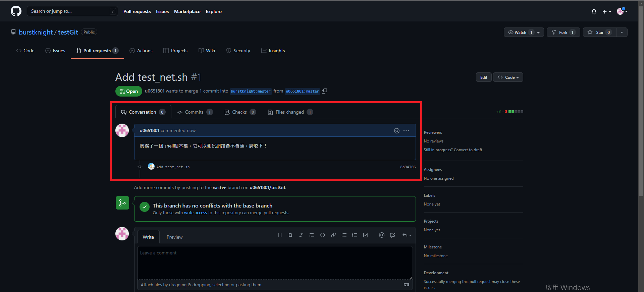Switch to the Preview comment tab
The height and width of the screenshot is (292, 644).
[x=175, y=237]
